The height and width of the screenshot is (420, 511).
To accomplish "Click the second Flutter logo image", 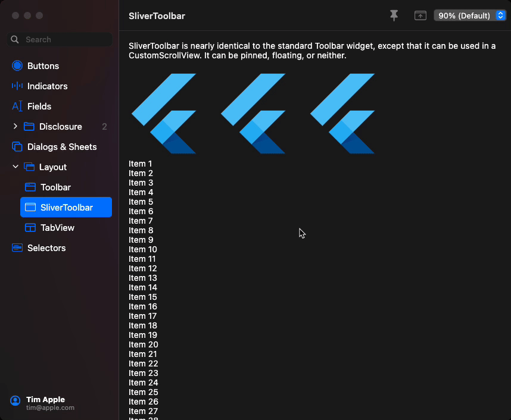I will 253,113.
